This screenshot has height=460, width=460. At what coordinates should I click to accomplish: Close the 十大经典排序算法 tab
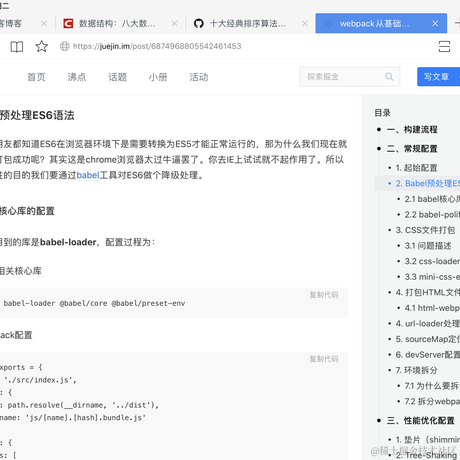(x=305, y=23)
